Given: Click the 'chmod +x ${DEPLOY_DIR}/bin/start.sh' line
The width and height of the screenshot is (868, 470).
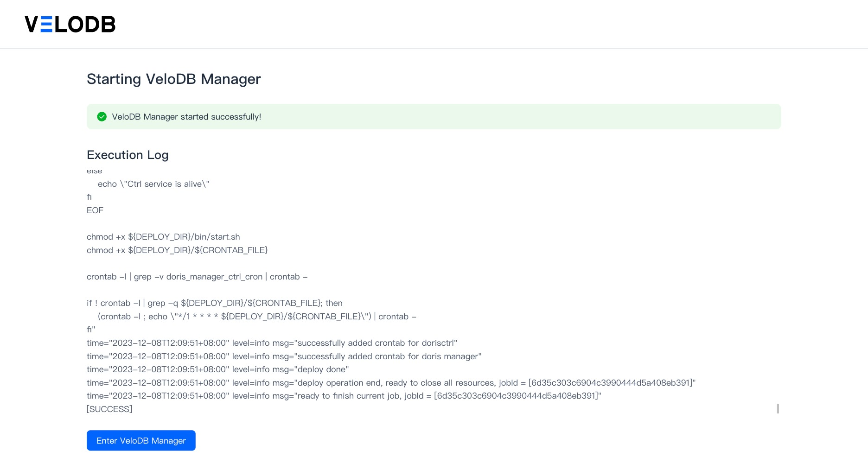Looking at the screenshot, I should [x=163, y=237].
